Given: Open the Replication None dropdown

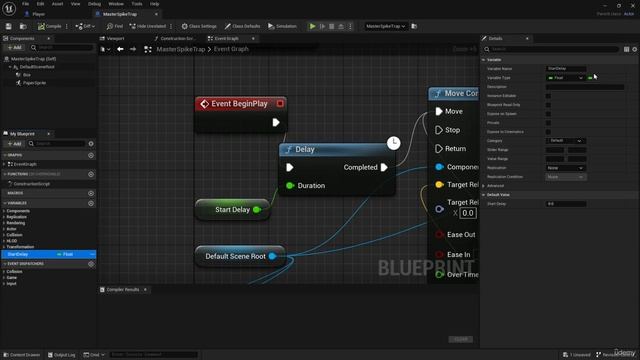Looking at the screenshot, I should pos(565,168).
